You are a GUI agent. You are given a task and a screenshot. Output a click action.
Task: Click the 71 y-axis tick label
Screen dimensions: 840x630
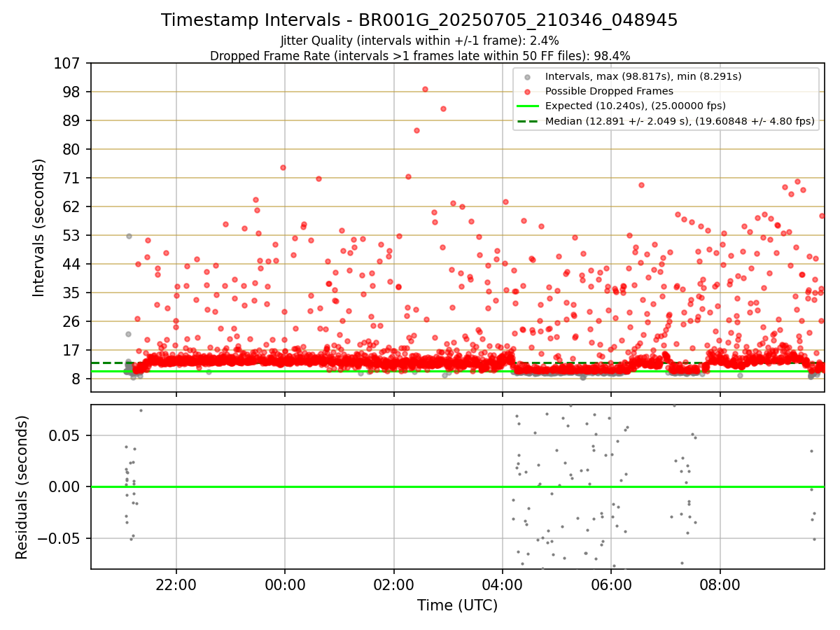(x=73, y=178)
